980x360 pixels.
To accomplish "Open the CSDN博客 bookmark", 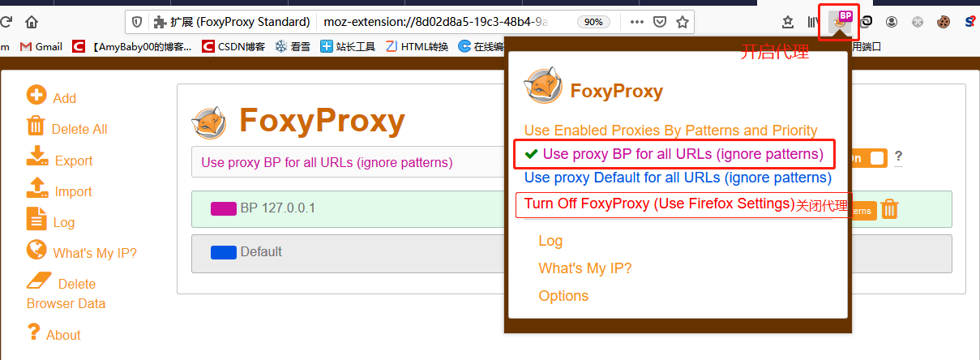I will 233,47.
